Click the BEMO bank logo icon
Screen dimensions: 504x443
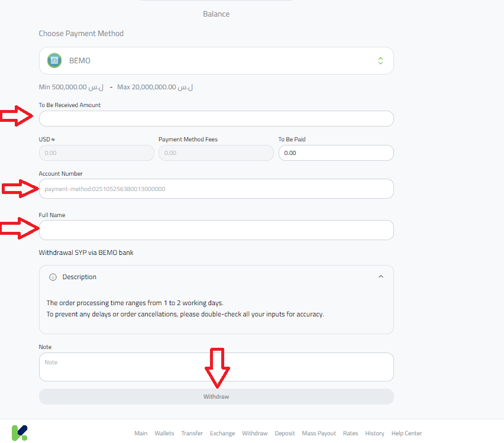point(54,60)
